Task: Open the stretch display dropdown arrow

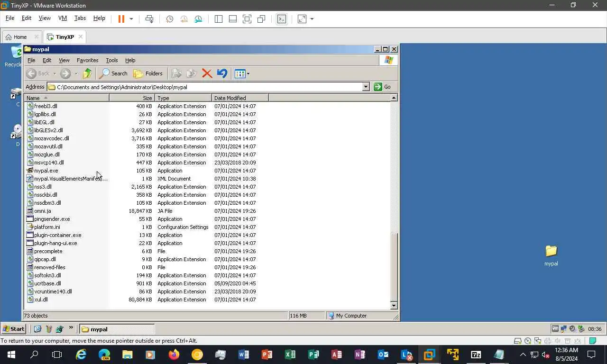Action: click(x=312, y=19)
